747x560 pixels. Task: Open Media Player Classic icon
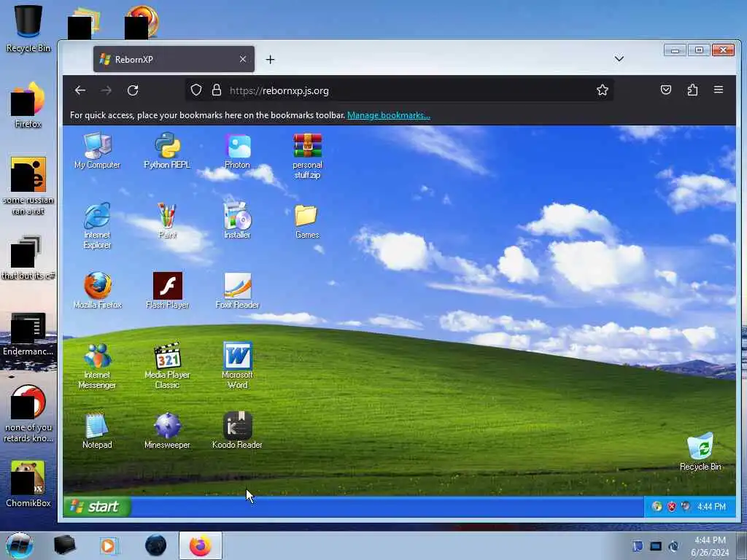click(167, 366)
